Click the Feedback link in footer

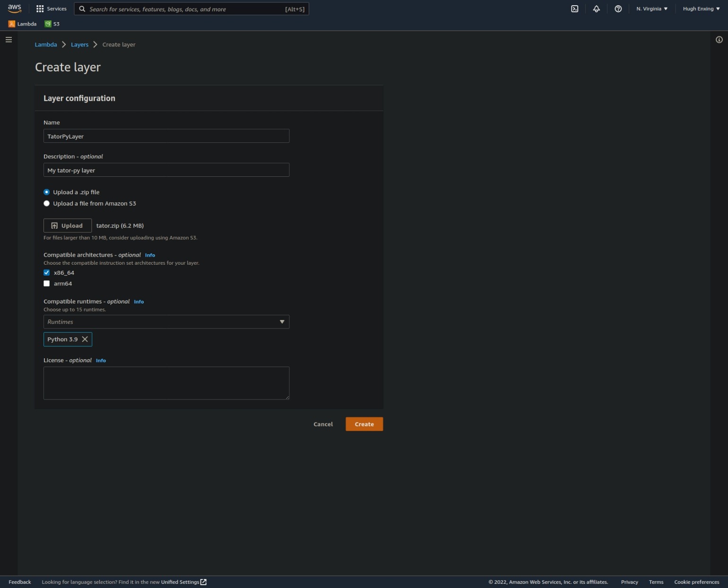point(20,582)
